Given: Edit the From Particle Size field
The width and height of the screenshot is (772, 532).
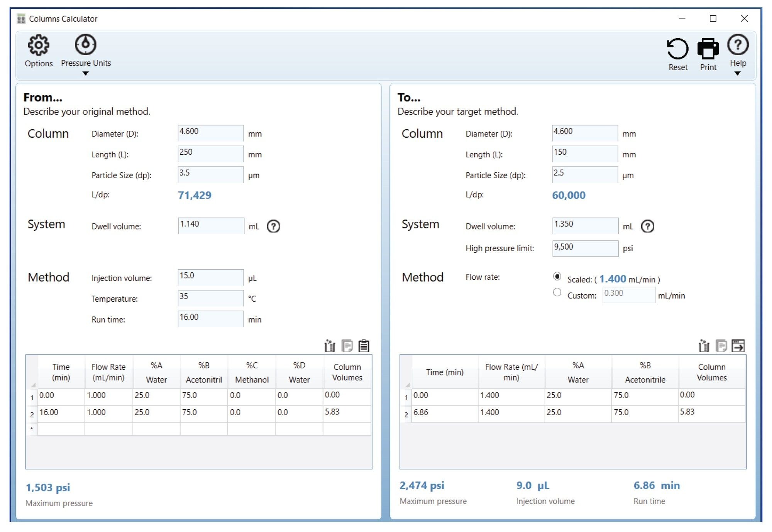Looking at the screenshot, I should pyautogui.click(x=211, y=175).
